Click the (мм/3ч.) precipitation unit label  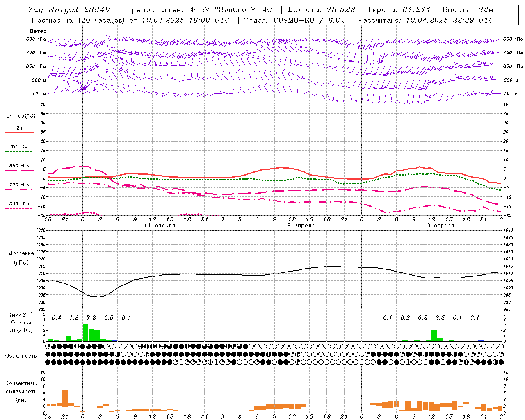21,315
